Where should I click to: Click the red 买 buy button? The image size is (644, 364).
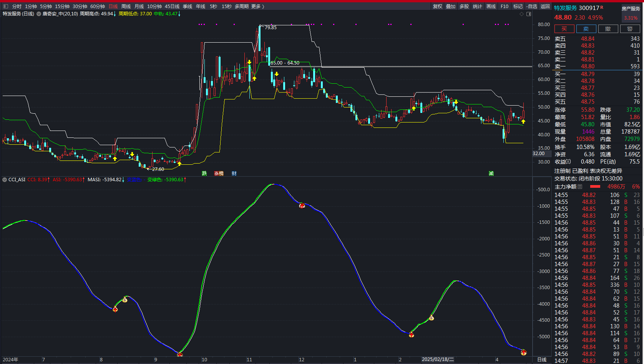pyautogui.click(x=564, y=29)
